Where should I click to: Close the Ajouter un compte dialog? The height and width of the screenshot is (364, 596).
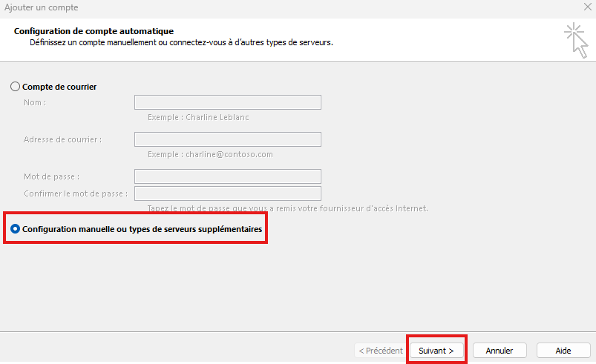click(587, 7)
